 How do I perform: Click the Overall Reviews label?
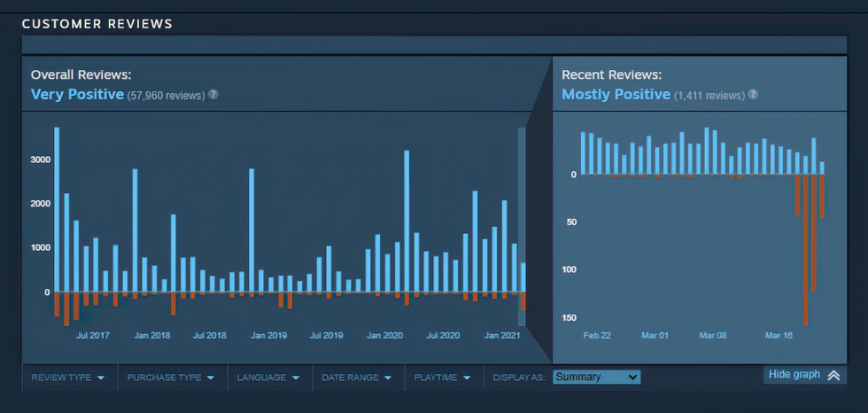pos(81,75)
